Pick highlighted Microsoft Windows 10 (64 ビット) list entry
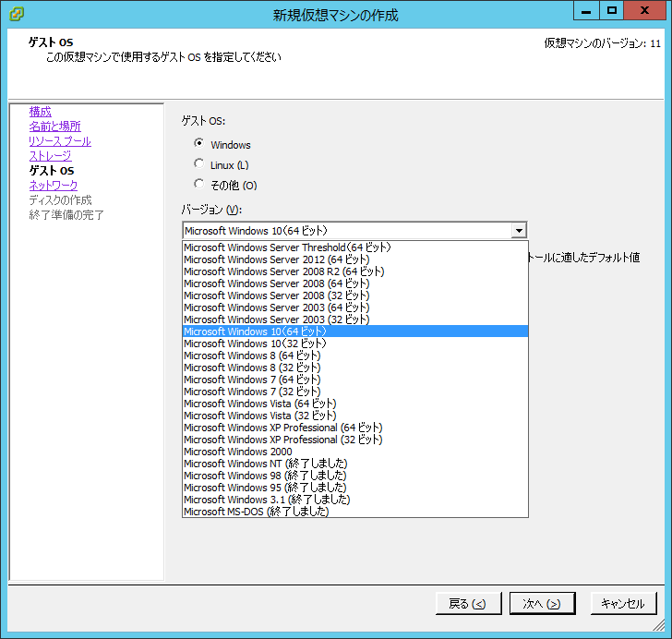Viewport: 672px width, 639px height. [355, 332]
